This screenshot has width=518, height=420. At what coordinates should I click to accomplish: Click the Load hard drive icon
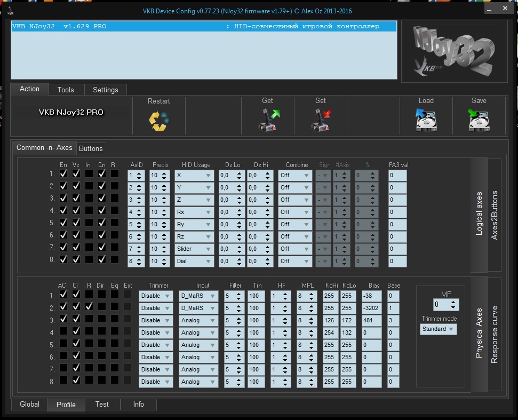click(426, 120)
